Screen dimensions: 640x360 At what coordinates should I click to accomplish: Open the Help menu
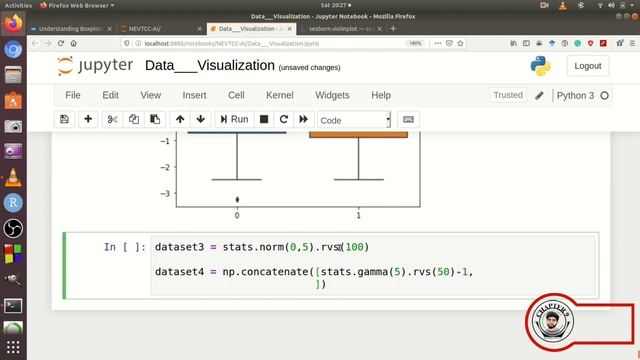(381, 95)
